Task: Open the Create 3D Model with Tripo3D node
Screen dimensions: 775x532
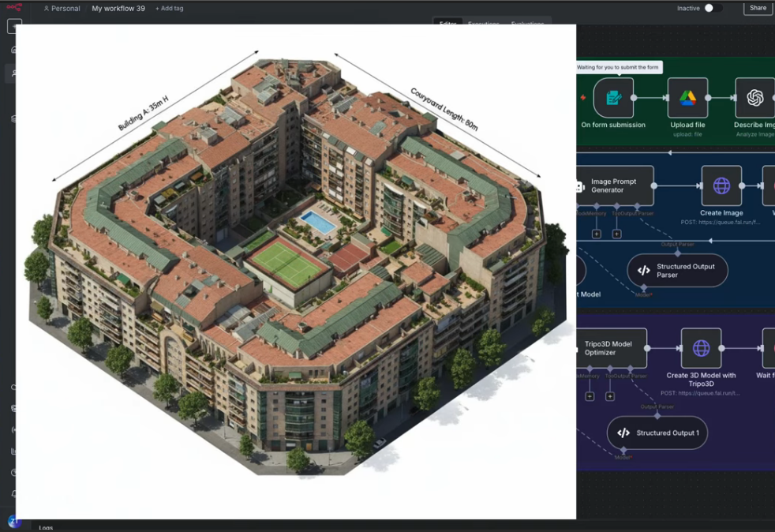Action: click(701, 348)
